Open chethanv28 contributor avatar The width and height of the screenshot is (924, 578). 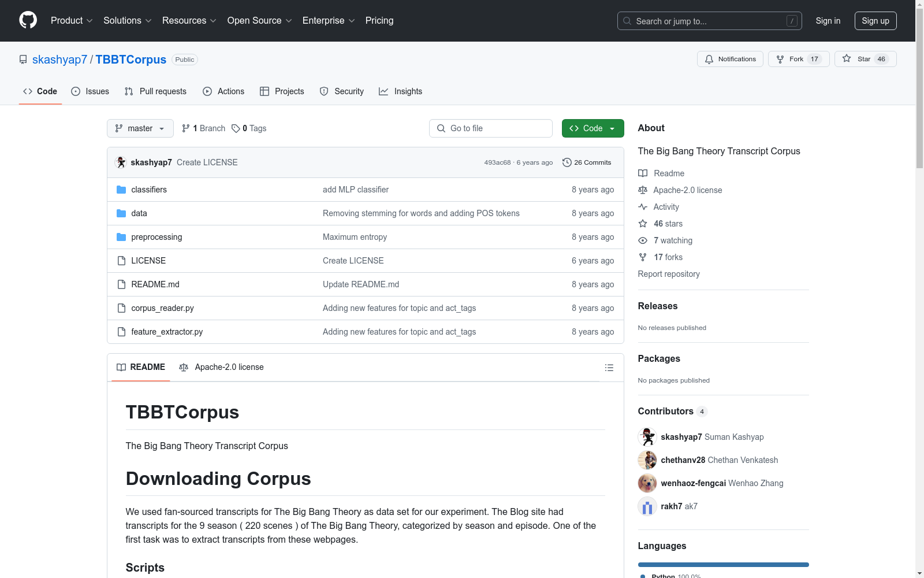point(647,460)
